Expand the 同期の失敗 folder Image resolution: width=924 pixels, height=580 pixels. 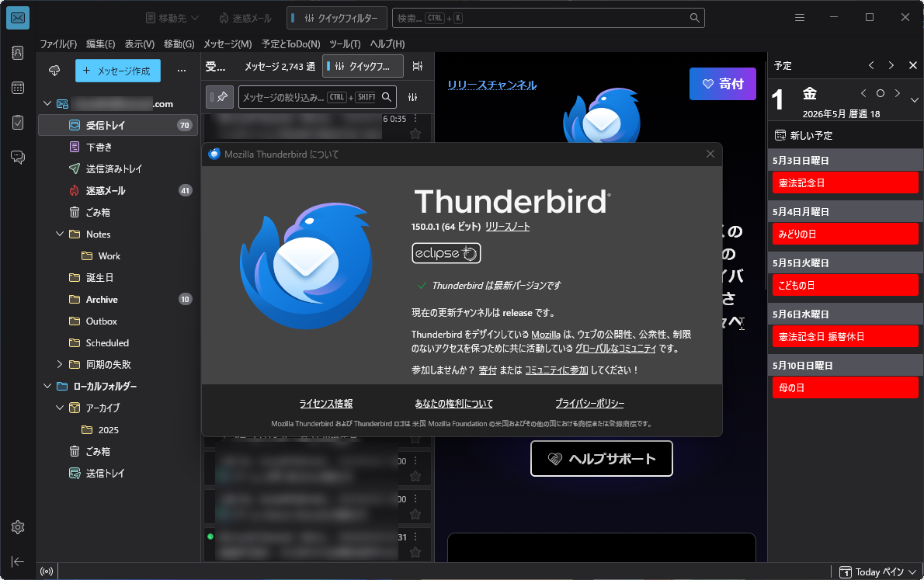[60, 364]
